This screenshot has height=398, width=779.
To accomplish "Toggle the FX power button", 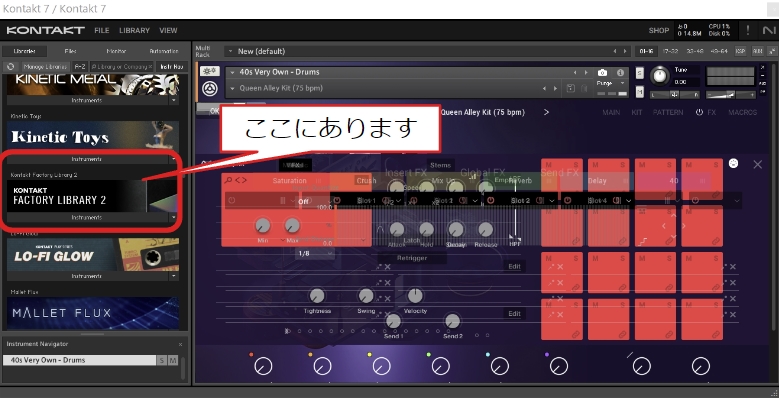I will 699,112.
